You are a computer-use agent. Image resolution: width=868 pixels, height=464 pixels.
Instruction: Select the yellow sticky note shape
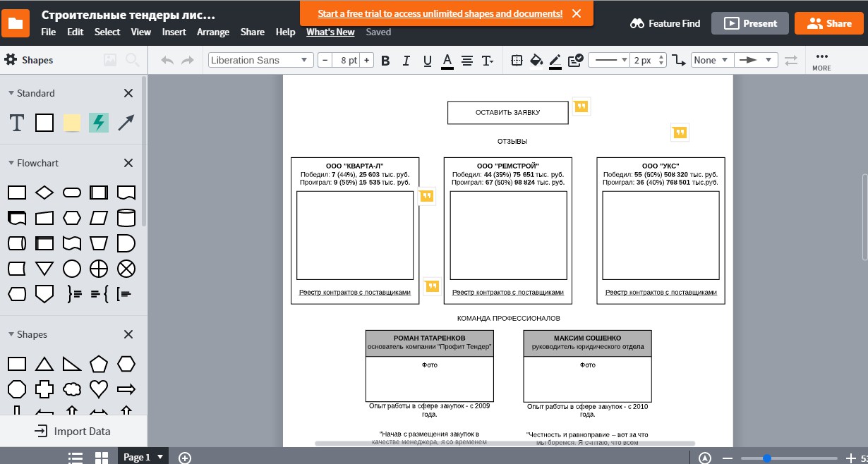(x=71, y=123)
